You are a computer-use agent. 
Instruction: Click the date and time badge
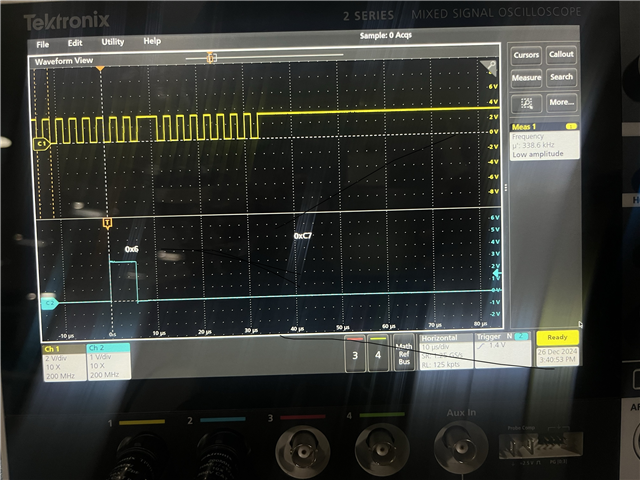[x=558, y=356]
